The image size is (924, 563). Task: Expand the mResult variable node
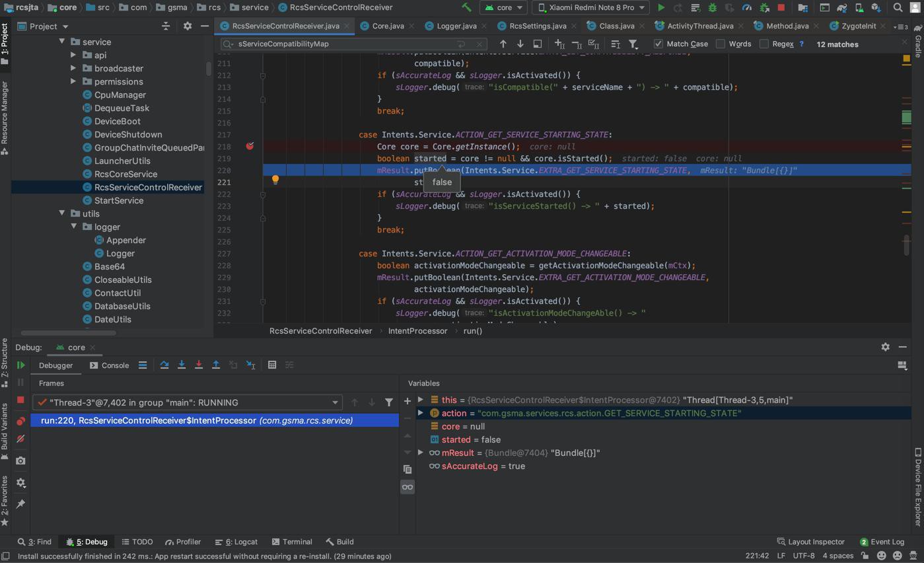coord(421,453)
